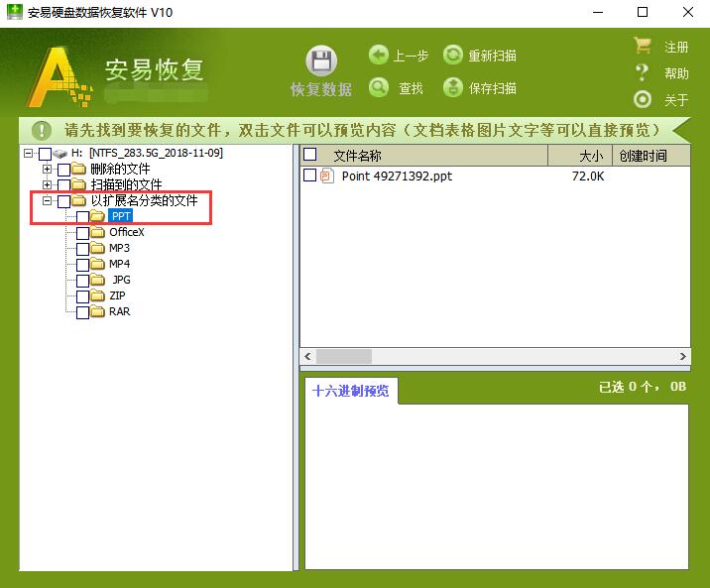Click the 注册 link
The image size is (710, 588).
tap(676, 47)
